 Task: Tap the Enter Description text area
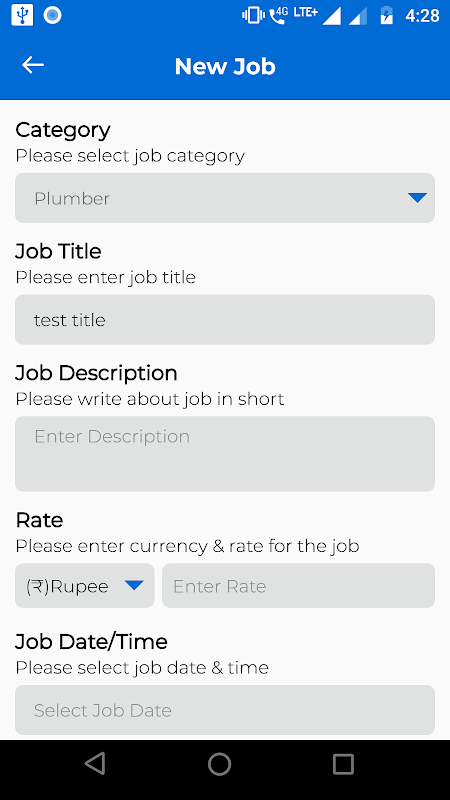[x=225, y=454]
